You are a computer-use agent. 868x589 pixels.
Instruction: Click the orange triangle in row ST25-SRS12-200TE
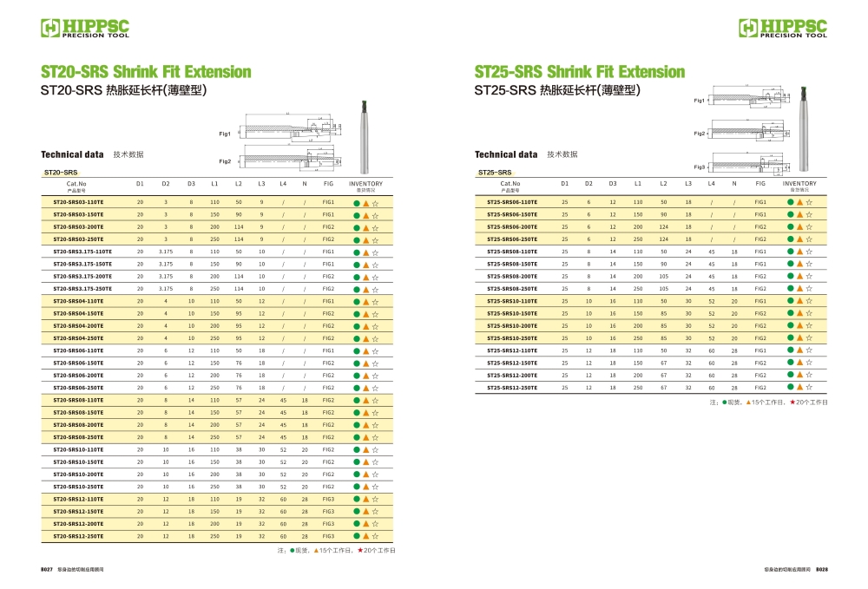point(800,375)
